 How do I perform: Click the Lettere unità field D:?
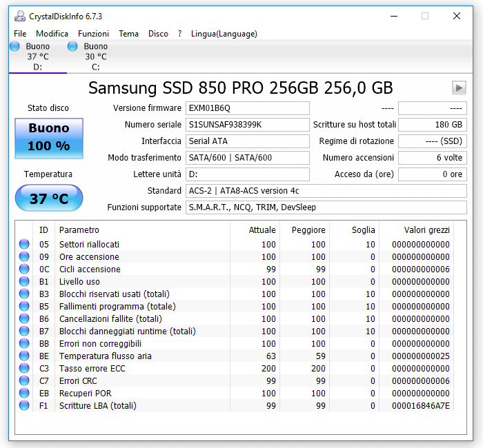(x=247, y=174)
